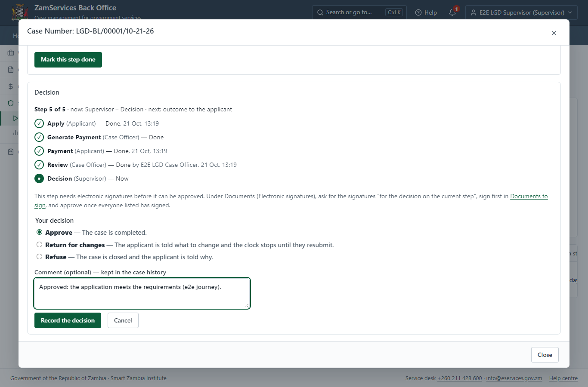Submit with Record the decision
This screenshot has width=588, height=387.
68,320
